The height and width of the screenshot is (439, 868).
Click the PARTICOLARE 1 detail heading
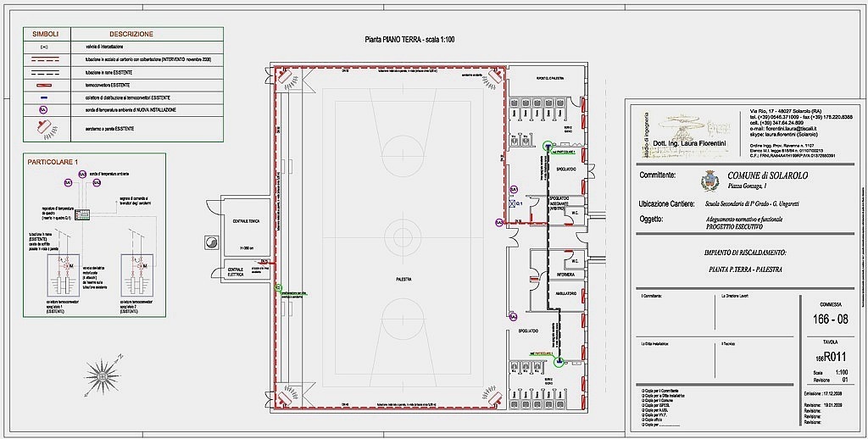53,161
